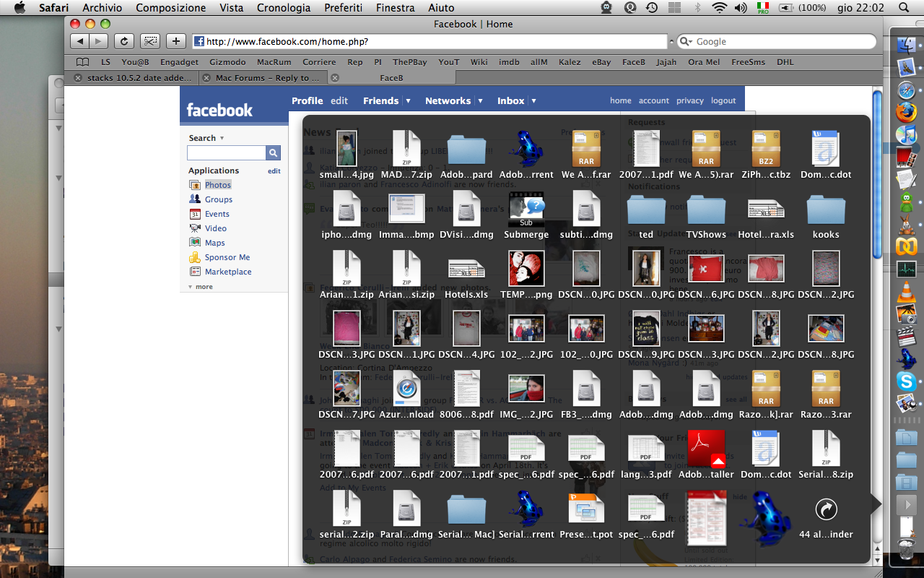This screenshot has height=578, width=924.
Task: Open DVisi....dmg disk image
Action: coord(466,210)
